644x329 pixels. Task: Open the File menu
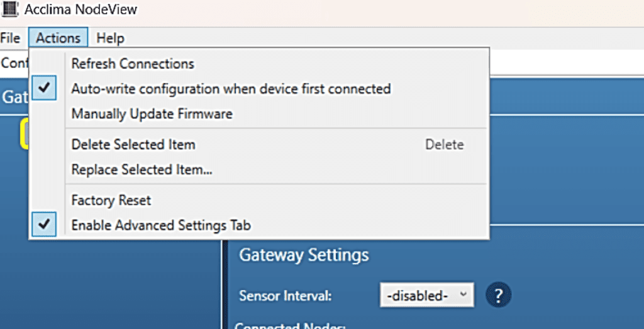pyautogui.click(x=10, y=38)
